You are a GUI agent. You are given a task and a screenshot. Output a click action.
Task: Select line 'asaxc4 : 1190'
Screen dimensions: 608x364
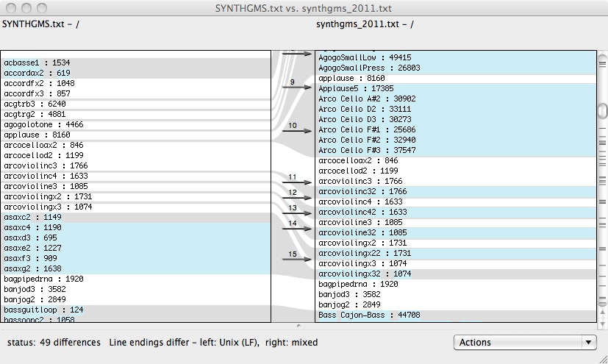[135, 227]
